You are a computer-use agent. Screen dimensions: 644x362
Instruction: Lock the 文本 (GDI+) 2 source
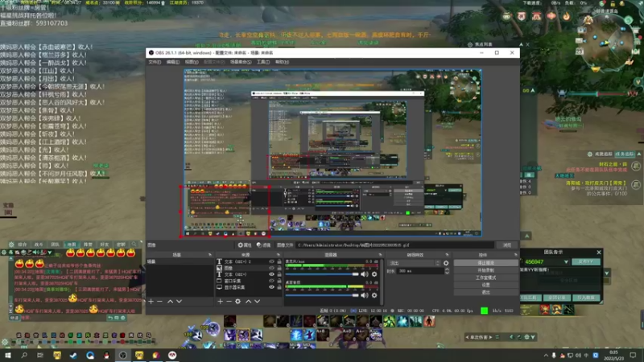coord(279,261)
